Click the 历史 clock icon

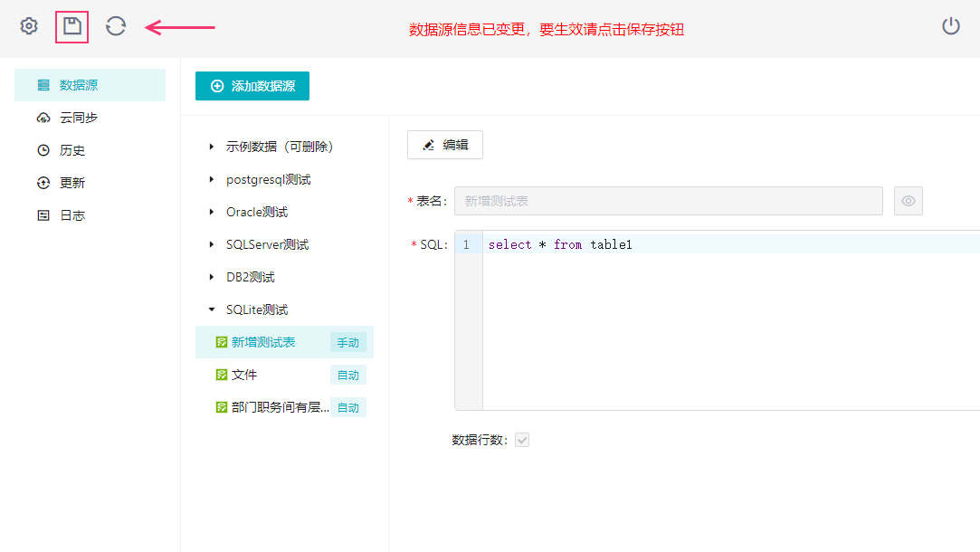tap(43, 150)
